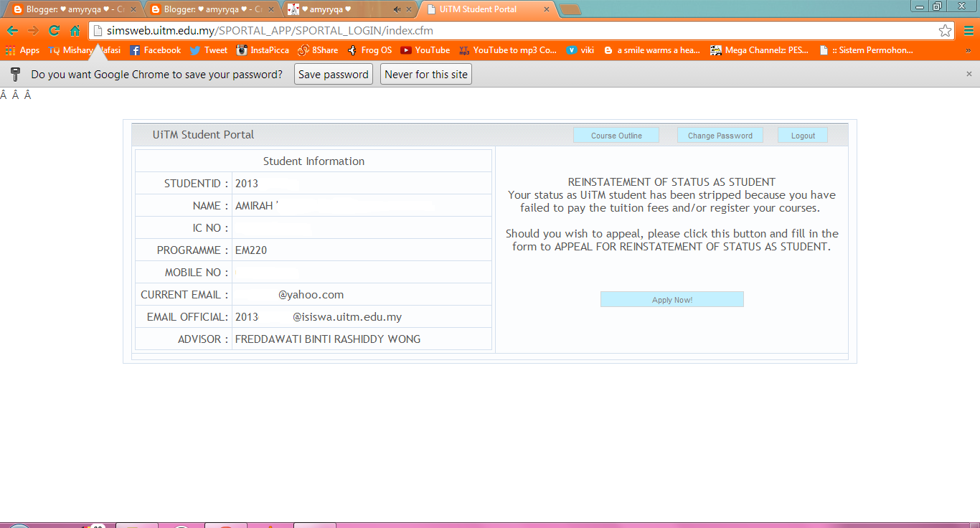Click the Change Password button
This screenshot has height=528, width=980.
click(720, 136)
